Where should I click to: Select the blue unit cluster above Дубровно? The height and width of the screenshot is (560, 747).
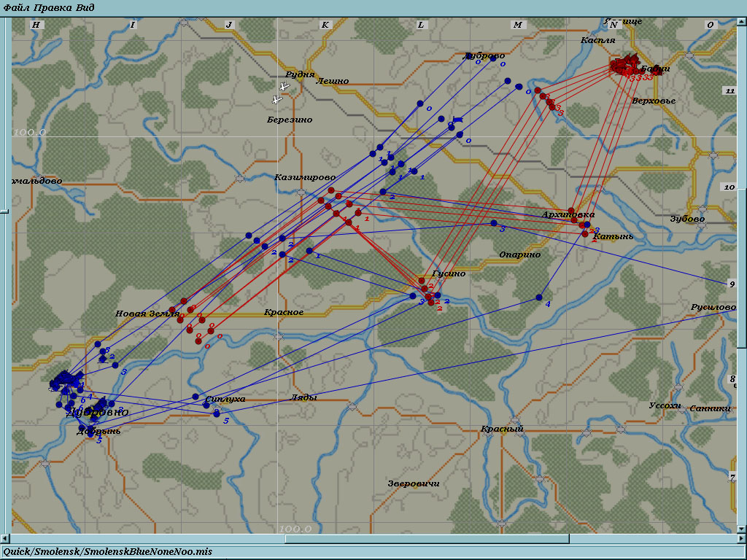[66, 379]
